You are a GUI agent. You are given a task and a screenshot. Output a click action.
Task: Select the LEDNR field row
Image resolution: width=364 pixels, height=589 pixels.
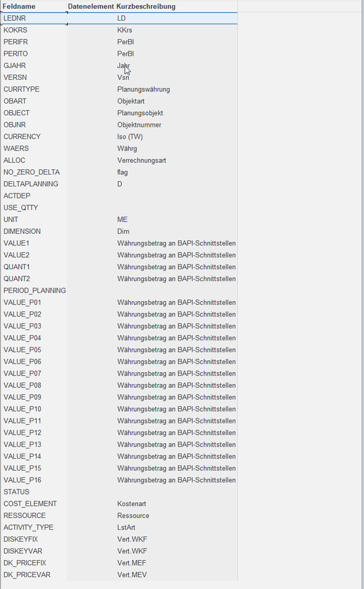tap(119, 18)
